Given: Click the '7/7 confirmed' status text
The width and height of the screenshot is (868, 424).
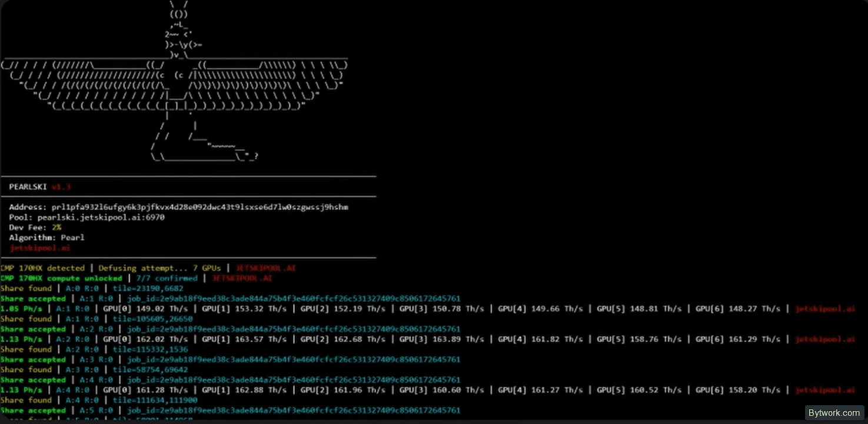Looking at the screenshot, I should [x=167, y=278].
